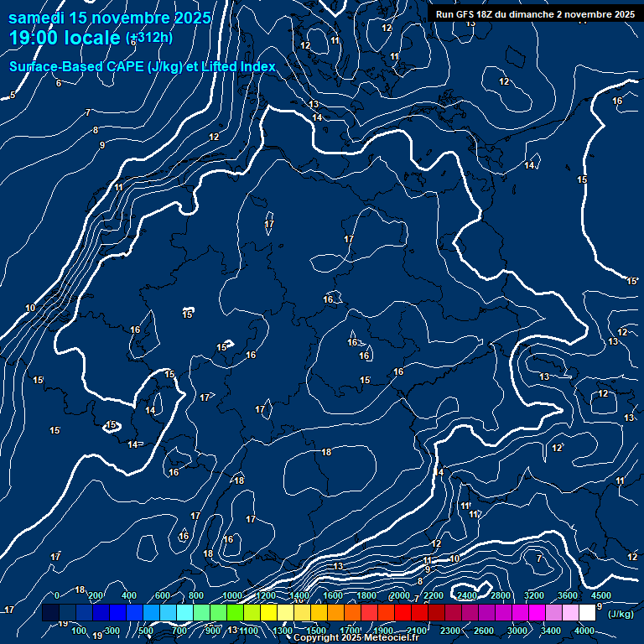Click the '2600' legend scale label
The width and height of the screenshot is (644, 644).
(484, 631)
